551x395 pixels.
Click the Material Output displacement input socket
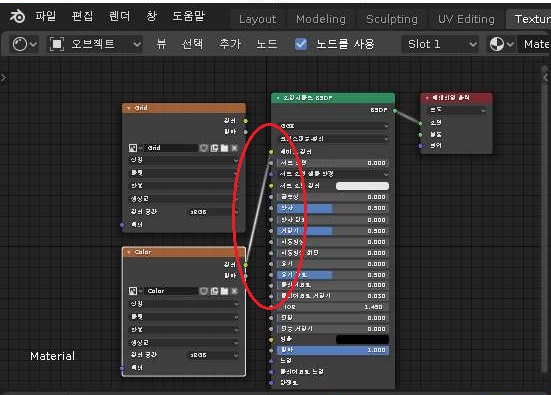pyautogui.click(x=421, y=145)
